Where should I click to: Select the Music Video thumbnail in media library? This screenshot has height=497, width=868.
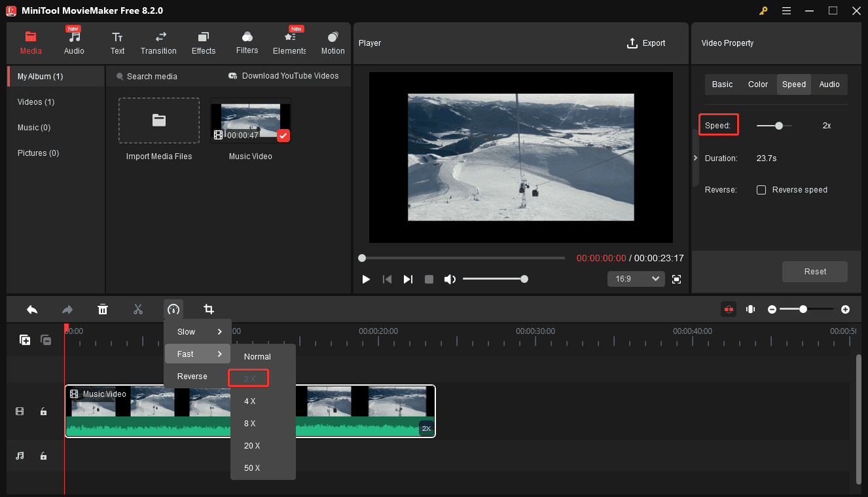click(251, 120)
